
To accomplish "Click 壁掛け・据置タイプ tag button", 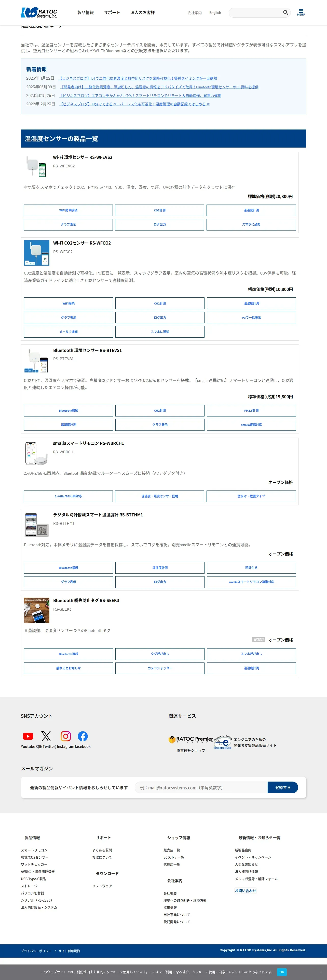I will pos(251,496).
